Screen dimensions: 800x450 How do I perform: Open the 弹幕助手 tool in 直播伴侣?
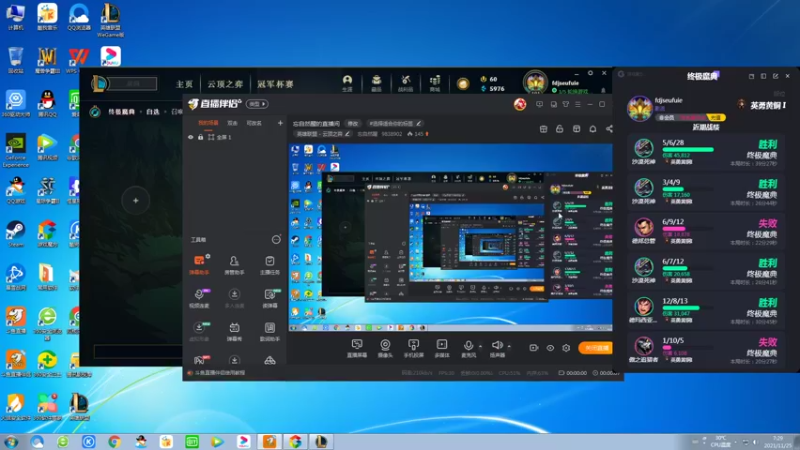[x=199, y=265]
